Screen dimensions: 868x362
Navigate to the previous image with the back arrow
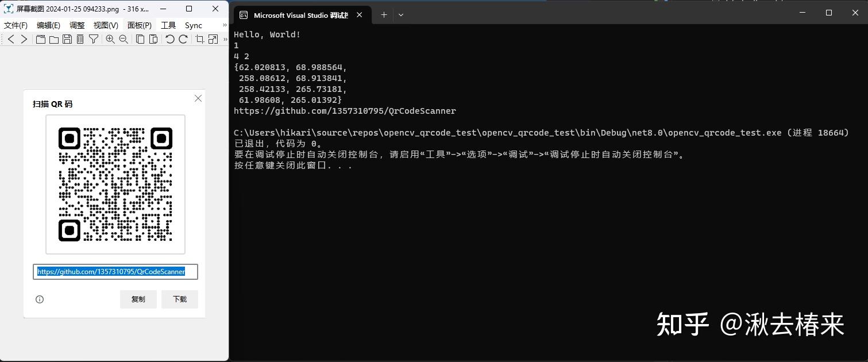11,39
